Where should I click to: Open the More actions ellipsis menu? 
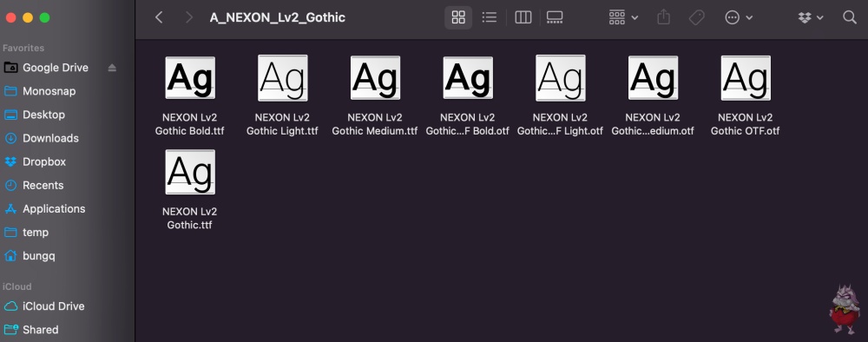(739, 17)
